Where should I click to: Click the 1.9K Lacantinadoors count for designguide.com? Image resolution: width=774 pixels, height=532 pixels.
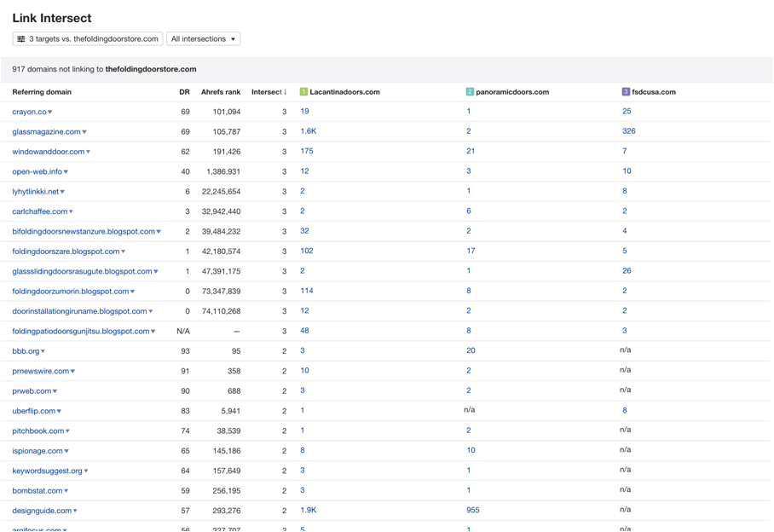[x=309, y=510]
